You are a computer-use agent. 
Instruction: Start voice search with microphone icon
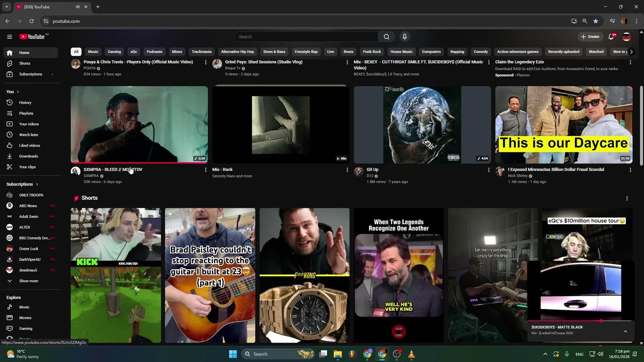[x=405, y=37]
